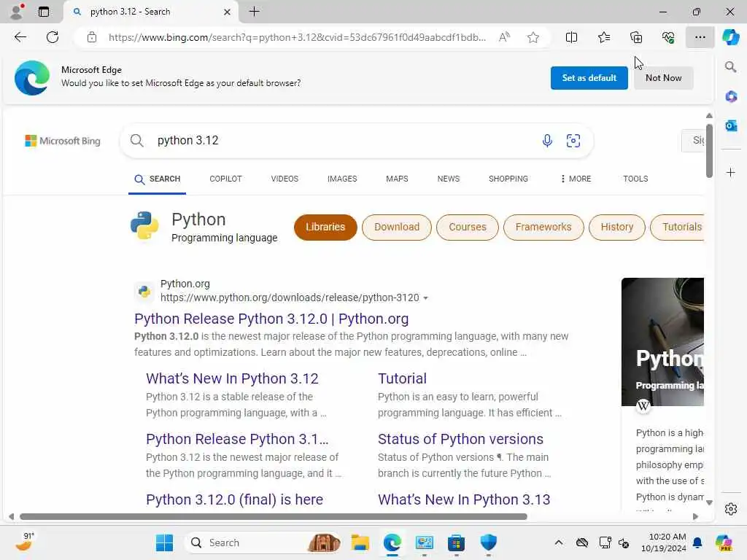Viewport: 747px width, 560px height.
Task: Switch to IMAGES tab
Action: click(x=342, y=179)
